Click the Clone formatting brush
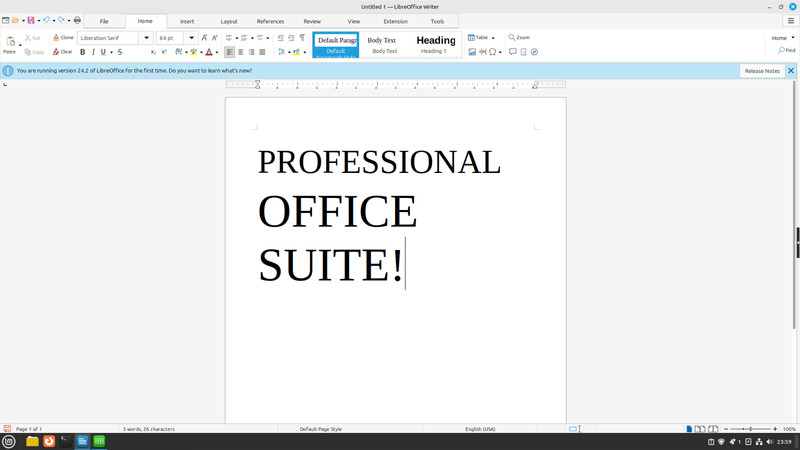800x450 pixels. [63, 38]
